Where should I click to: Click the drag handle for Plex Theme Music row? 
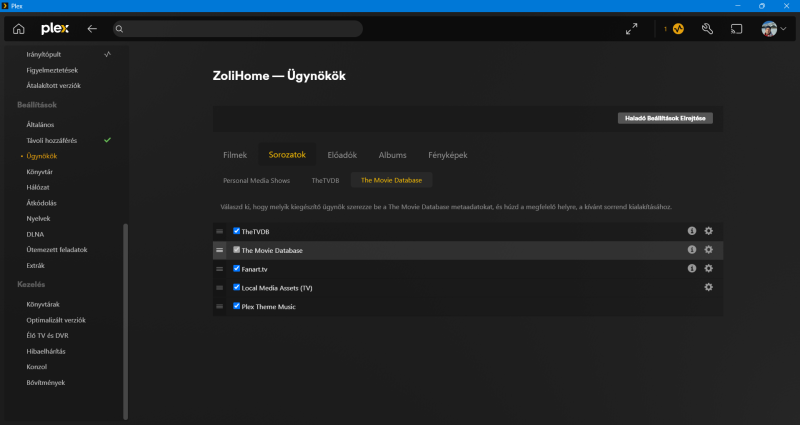219,307
